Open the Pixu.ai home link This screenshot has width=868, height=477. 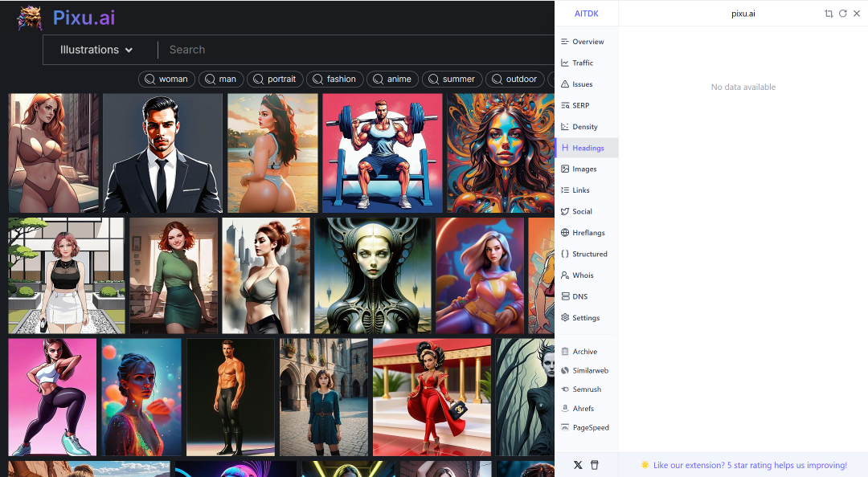point(84,18)
